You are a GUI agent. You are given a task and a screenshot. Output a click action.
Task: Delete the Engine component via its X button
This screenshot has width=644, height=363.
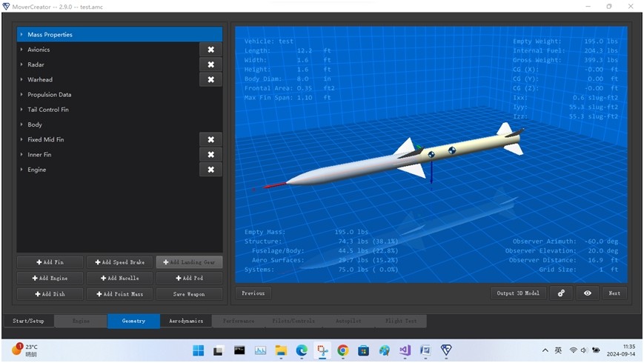tap(210, 170)
